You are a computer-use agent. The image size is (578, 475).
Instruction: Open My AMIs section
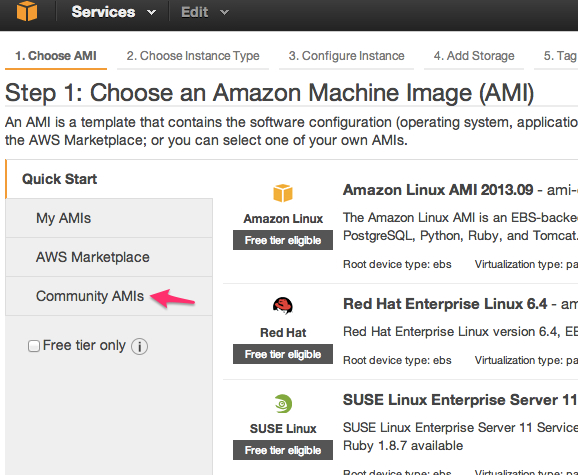click(109, 218)
